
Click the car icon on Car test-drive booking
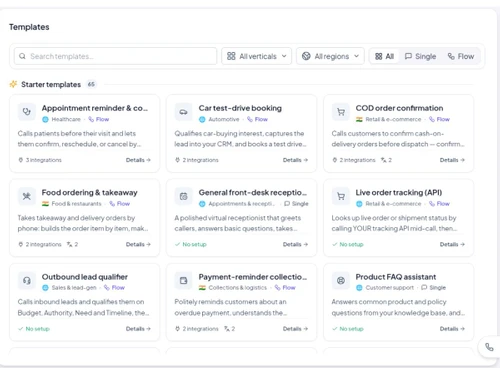[x=183, y=112]
